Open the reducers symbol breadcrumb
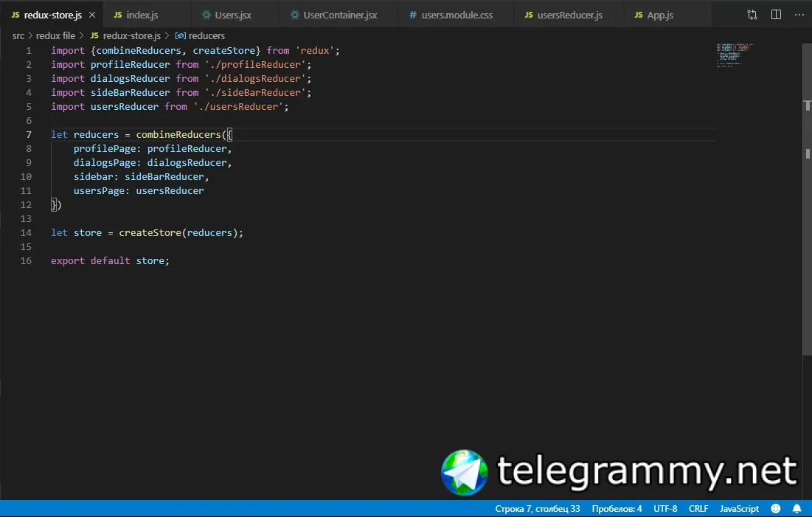 200,35
